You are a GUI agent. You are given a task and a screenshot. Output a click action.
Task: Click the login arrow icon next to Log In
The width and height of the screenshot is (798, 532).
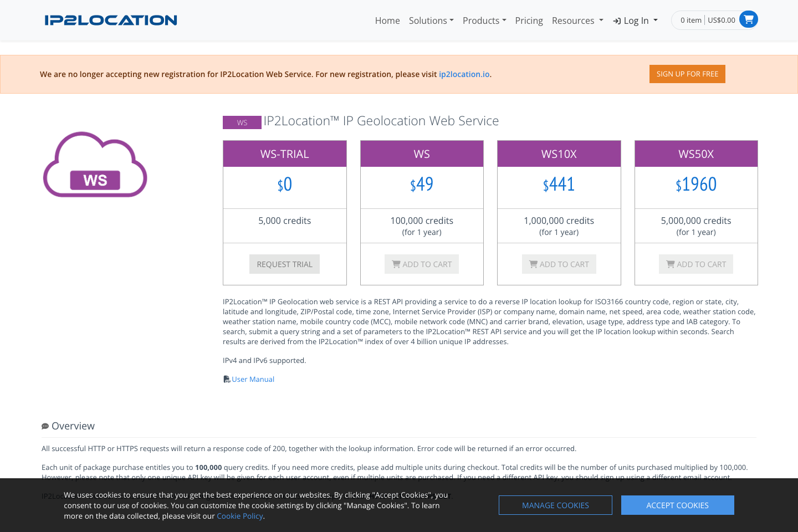(x=617, y=21)
